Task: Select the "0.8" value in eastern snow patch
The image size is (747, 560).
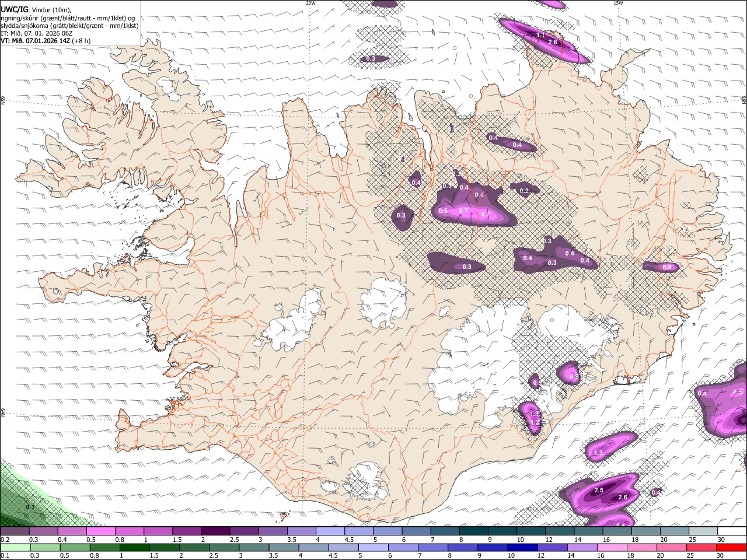Action: point(668,267)
